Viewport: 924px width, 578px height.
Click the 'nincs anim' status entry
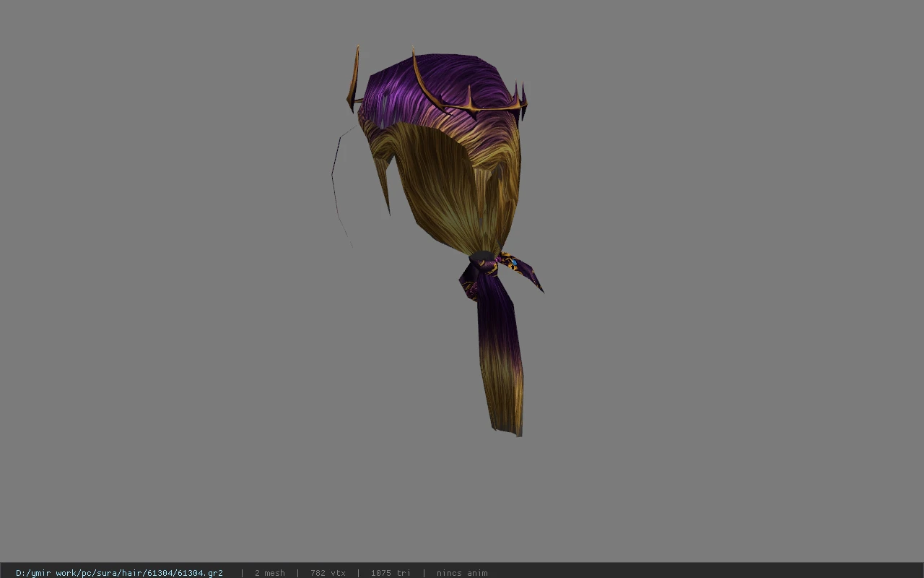click(x=462, y=572)
